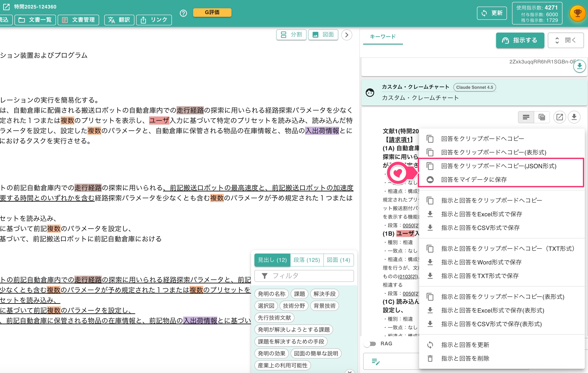Click the 産業上の利用可能性 chip
This screenshot has height=373, width=588.
(x=283, y=366)
